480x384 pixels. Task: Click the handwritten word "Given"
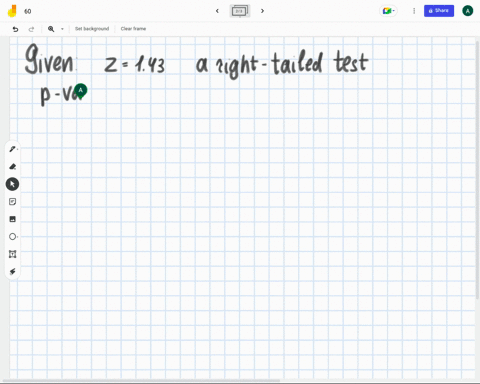[x=50, y=59]
